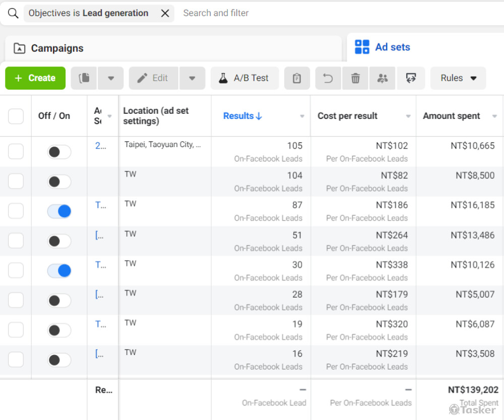Select the checkbox for the NT$8,500 row
Viewport: 504px width, 420px height.
16,182
